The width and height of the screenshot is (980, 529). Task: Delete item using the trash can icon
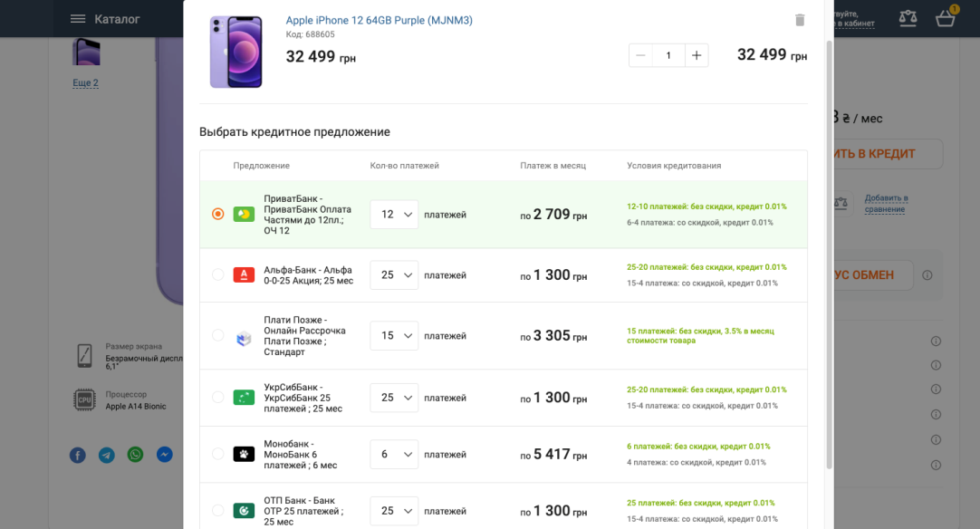click(800, 20)
